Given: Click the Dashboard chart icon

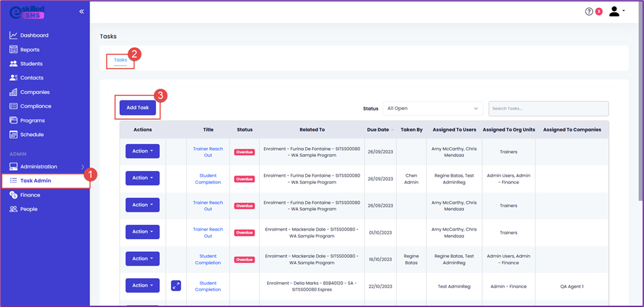Looking at the screenshot, I should [13, 35].
